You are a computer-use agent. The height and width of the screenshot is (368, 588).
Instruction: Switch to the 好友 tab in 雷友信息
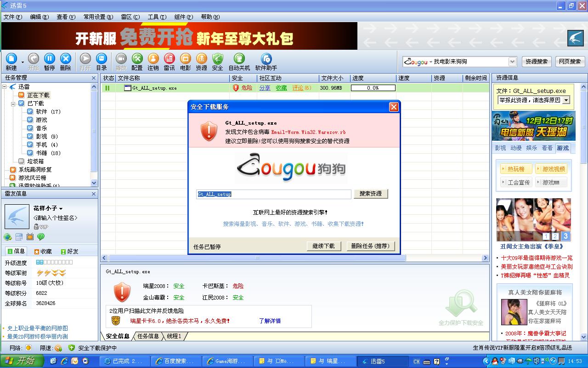(x=69, y=252)
